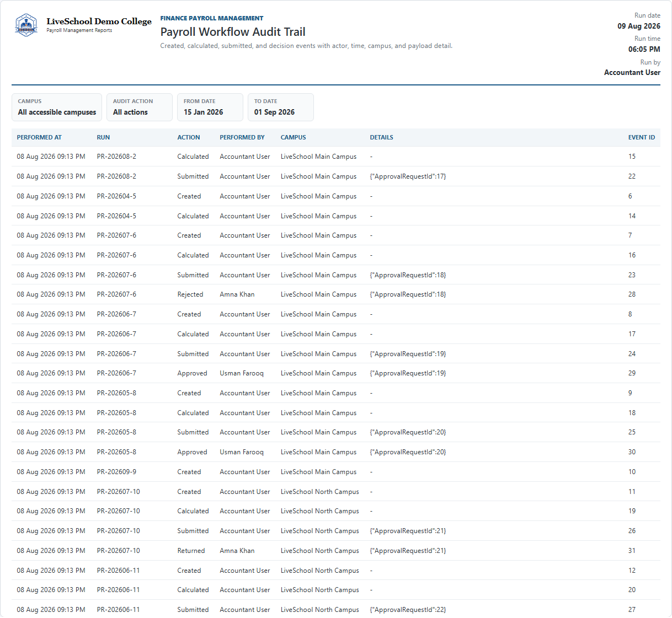The width and height of the screenshot is (672, 618).
Task: Click the run time 06:05 PM
Action: (x=644, y=49)
